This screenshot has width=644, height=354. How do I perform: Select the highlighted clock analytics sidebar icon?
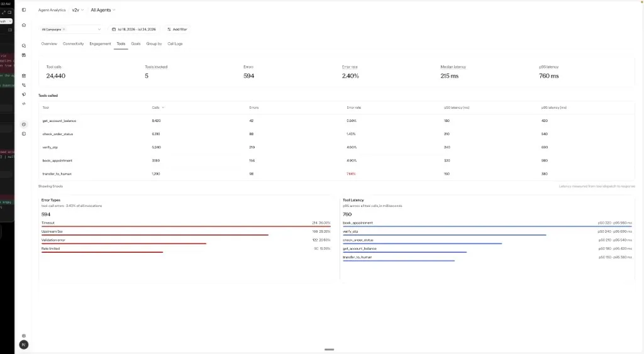(x=24, y=124)
